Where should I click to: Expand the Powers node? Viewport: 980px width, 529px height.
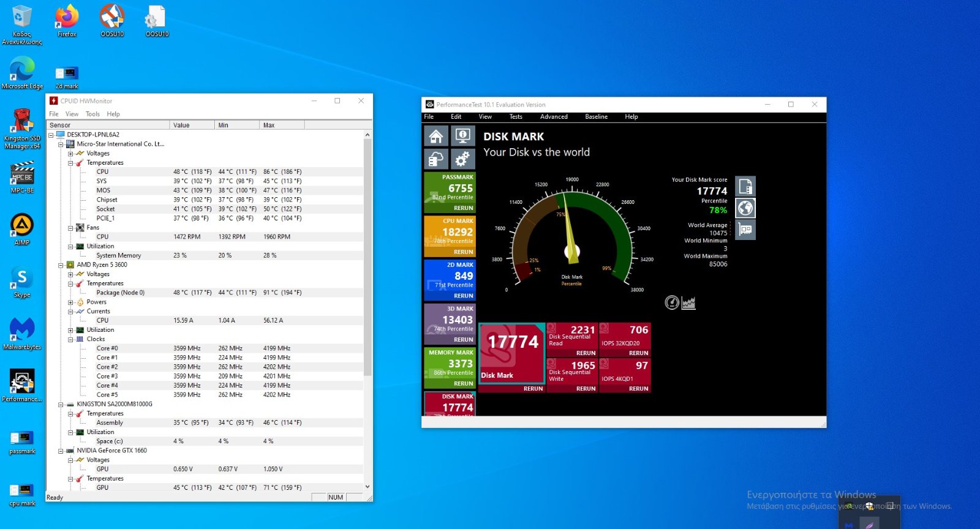pyautogui.click(x=70, y=302)
